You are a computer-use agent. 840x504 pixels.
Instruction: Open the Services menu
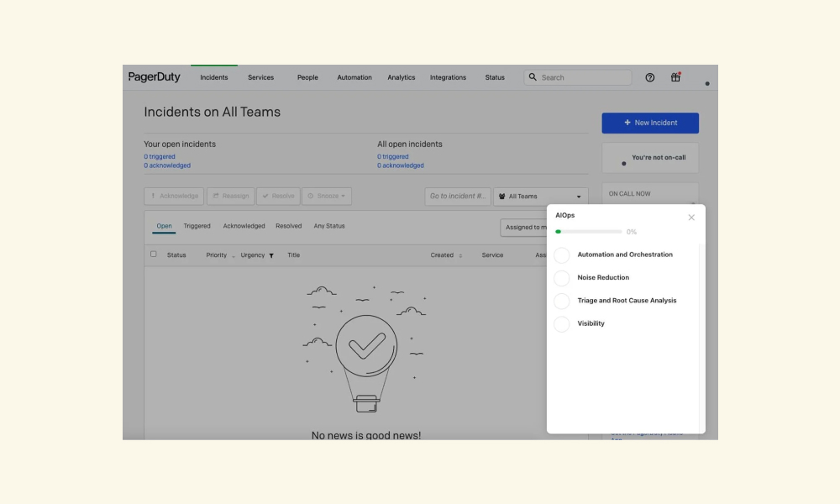pos(261,77)
